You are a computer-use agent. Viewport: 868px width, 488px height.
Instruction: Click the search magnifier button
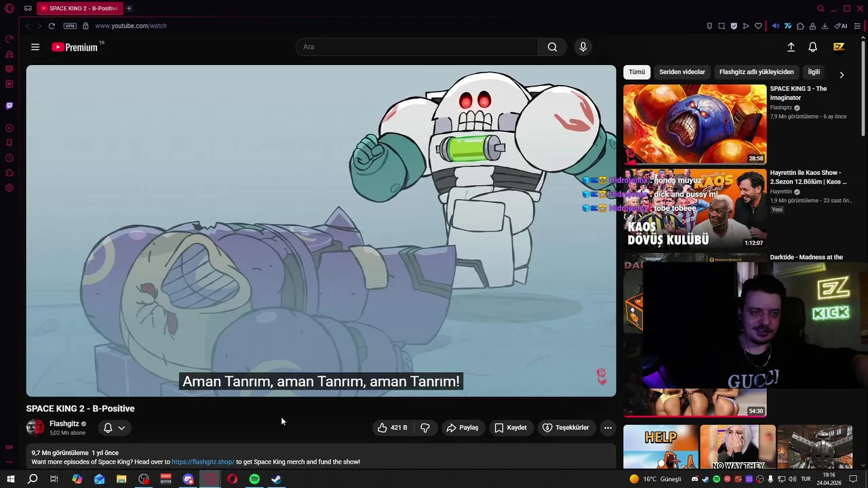[553, 47]
